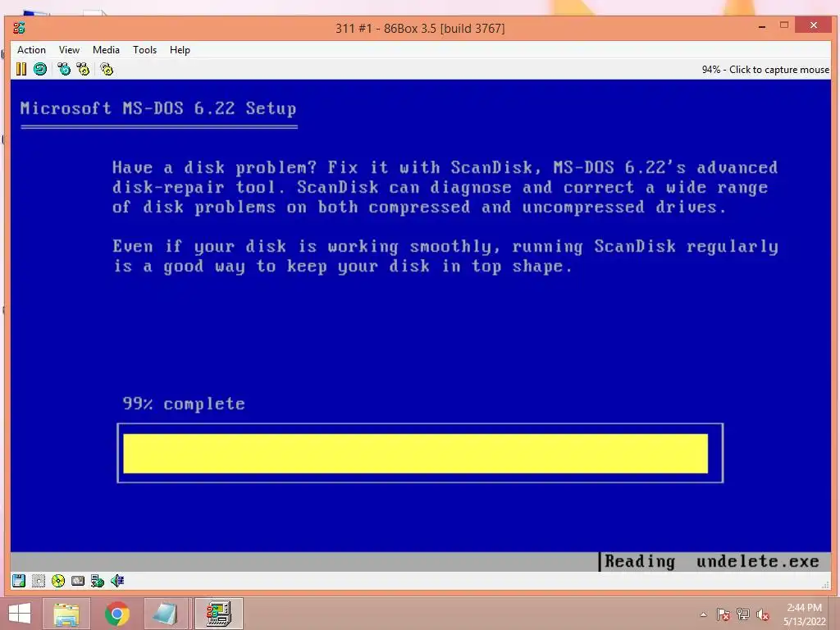Image resolution: width=840 pixels, height=630 pixels.
Task: Minimize the 86Box window
Action: pyautogui.click(x=762, y=25)
